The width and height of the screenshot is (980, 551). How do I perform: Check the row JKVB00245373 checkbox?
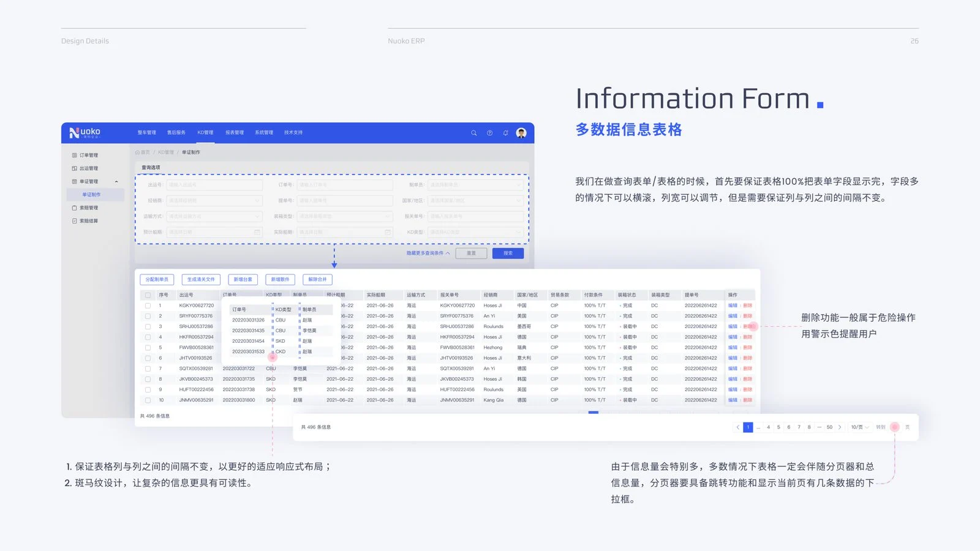click(148, 379)
